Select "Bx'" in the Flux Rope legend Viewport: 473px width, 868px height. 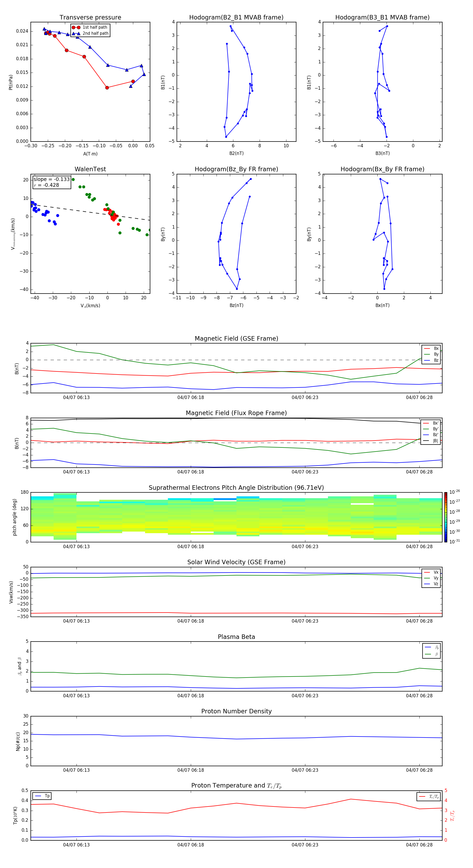431,423
